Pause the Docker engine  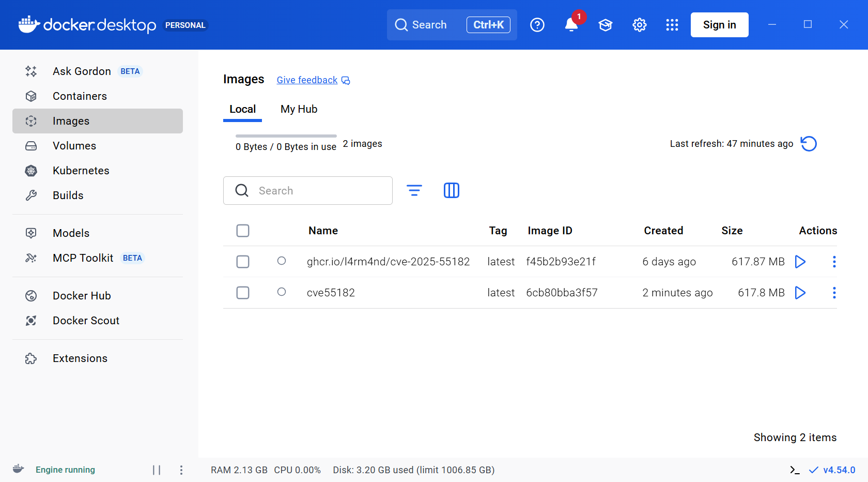tap(157, 470)
